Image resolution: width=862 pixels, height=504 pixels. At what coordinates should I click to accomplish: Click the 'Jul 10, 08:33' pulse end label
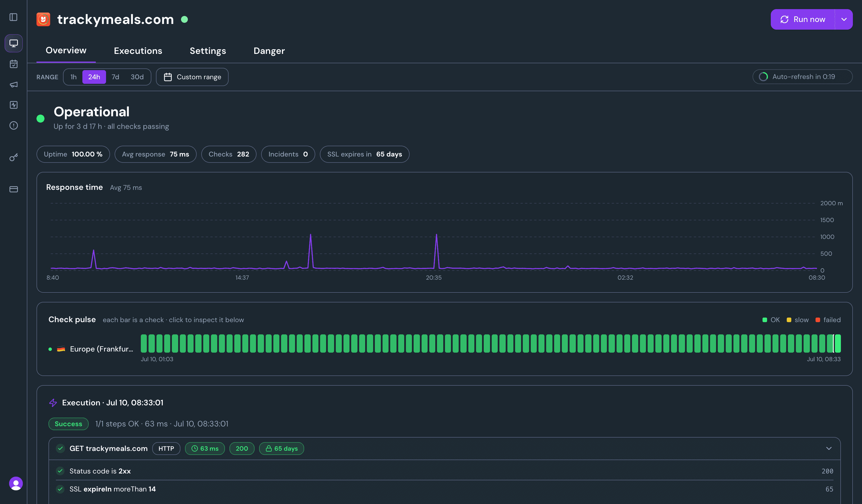coord(824,359)
